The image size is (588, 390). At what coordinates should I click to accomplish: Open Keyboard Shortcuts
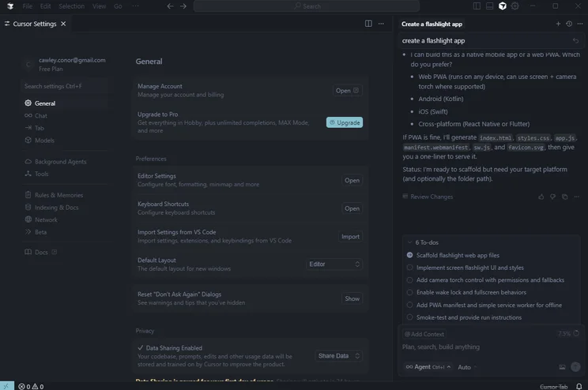click(352, 208)
